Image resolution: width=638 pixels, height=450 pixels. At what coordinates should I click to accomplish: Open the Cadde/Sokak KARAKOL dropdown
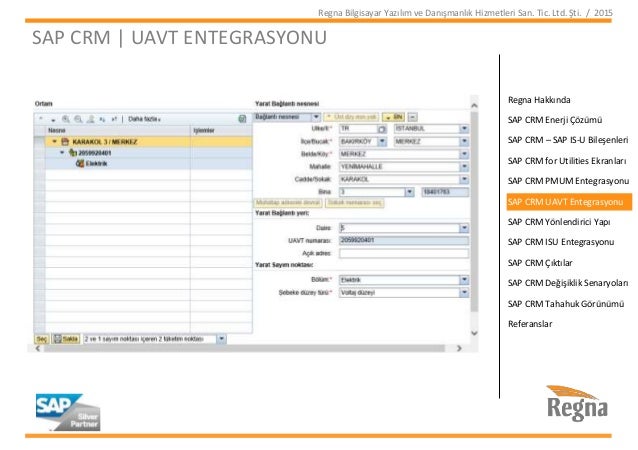[x=464, y=179]
